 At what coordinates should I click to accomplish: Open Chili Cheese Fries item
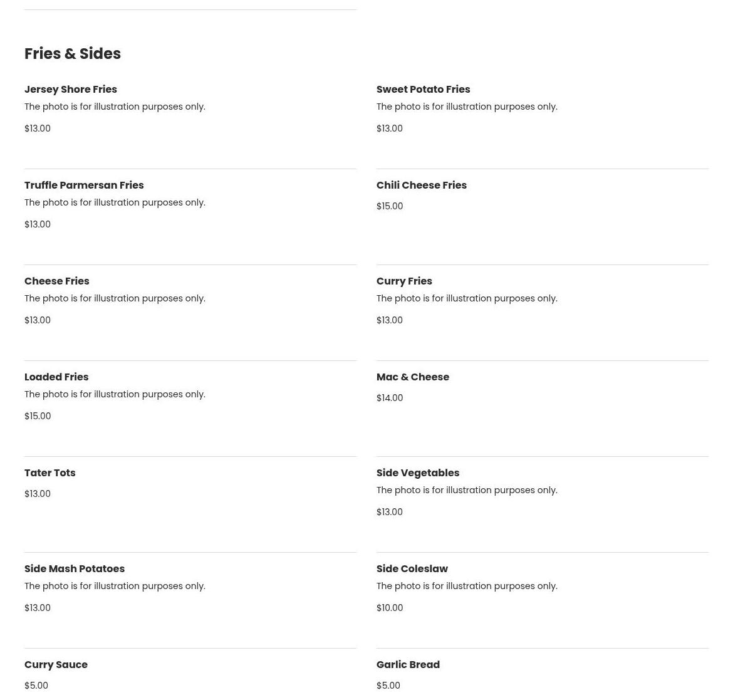pos(421,185)
